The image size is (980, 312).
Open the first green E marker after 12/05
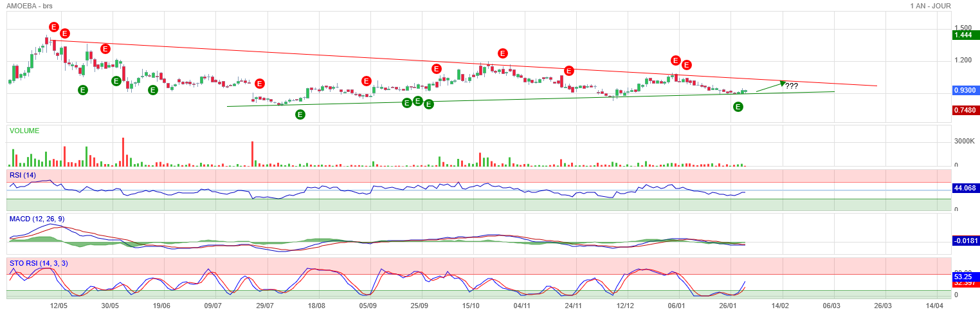click(83, 90)
